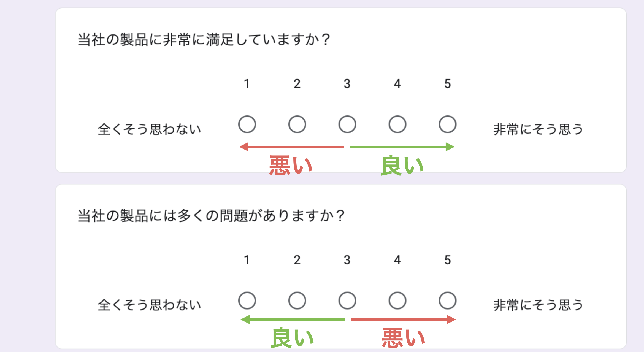This screenshot has height=352, width=644.
Task: Choose rating 2 for the product problems question
Action: click(x=297, y=300)
